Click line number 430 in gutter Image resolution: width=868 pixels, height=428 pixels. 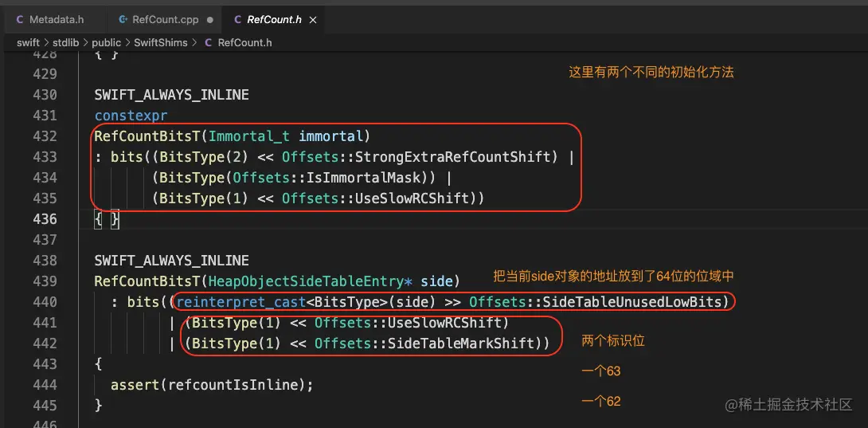(x=43, y=95)
